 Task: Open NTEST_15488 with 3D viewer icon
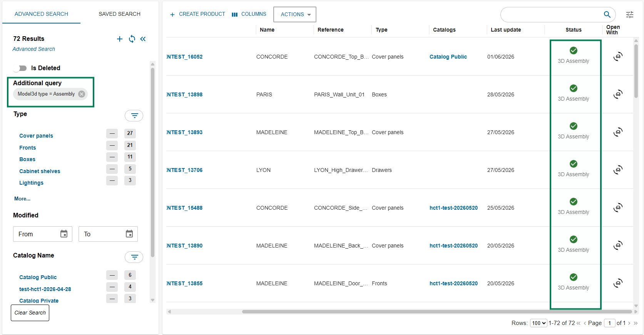(x=618, y=208)
